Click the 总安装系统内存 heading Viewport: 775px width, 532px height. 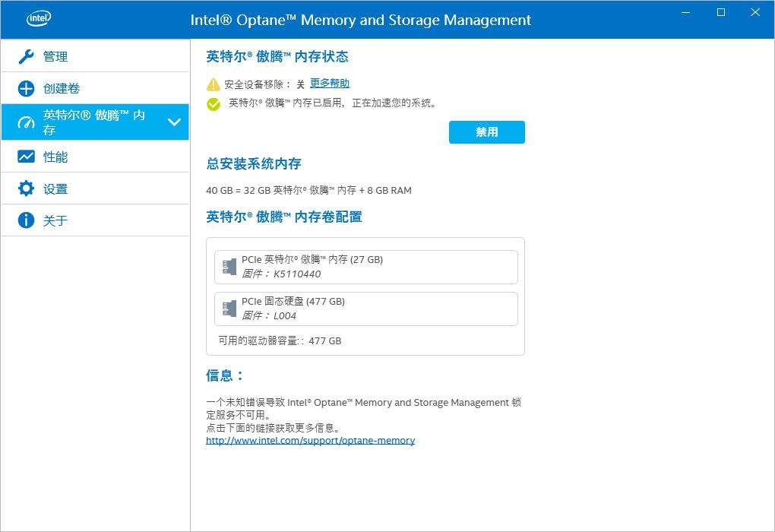[x=254, y=163]
